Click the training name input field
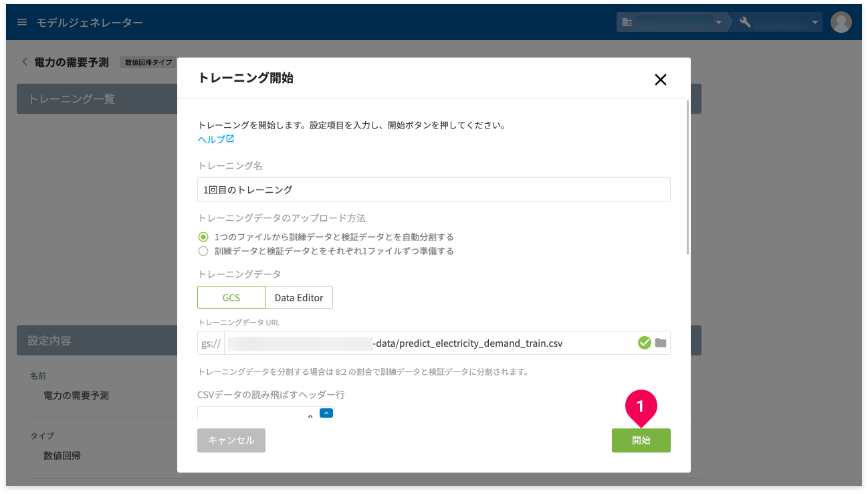The width and height of the screenshot is (868, 494). [433, 189]
